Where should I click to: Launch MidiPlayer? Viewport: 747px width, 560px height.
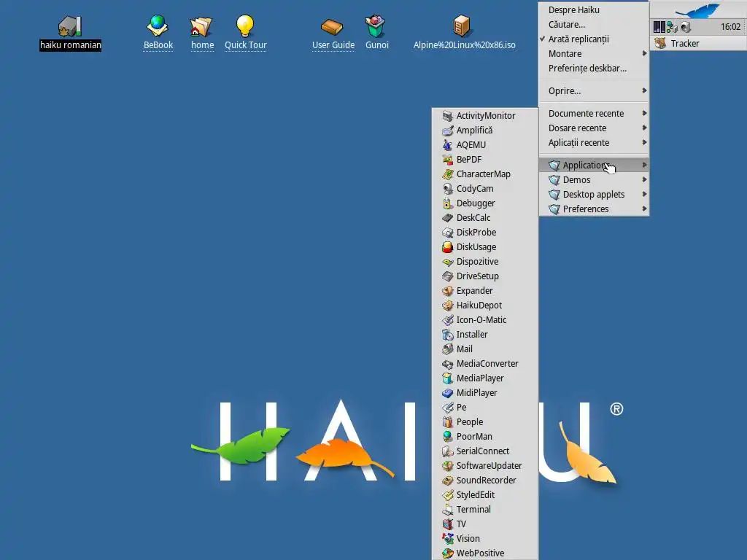[x=485, y=393]
